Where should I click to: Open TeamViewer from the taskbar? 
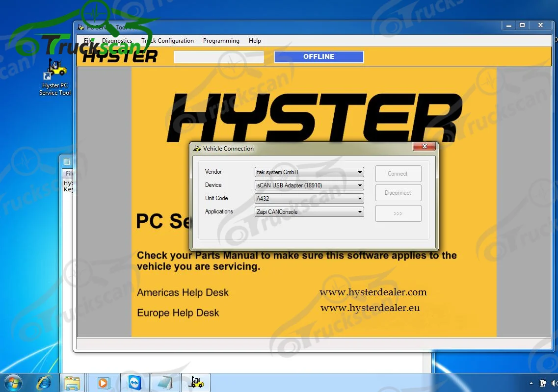(x=135, y=383)
